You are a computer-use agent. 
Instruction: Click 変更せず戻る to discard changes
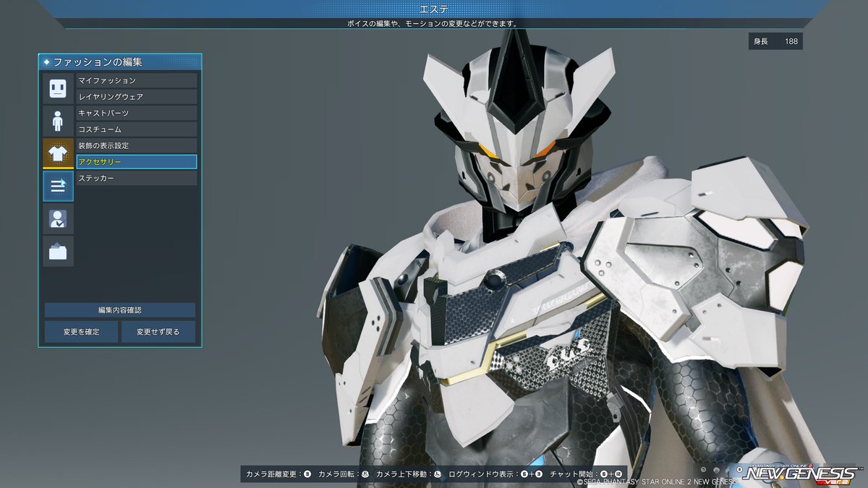click(158, 332)
